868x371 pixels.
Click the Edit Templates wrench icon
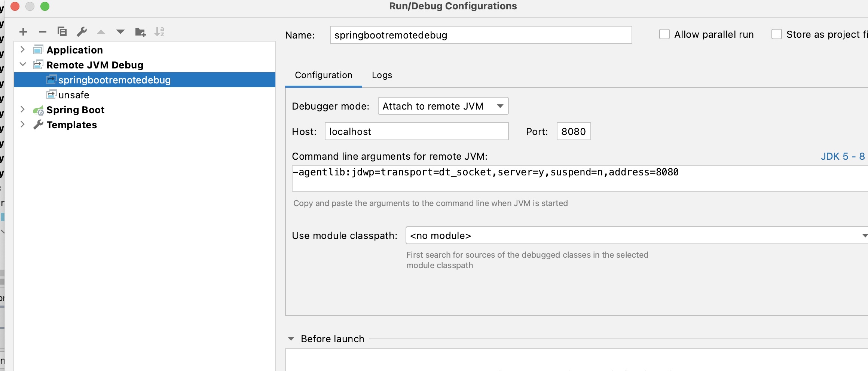coord(82,32)
